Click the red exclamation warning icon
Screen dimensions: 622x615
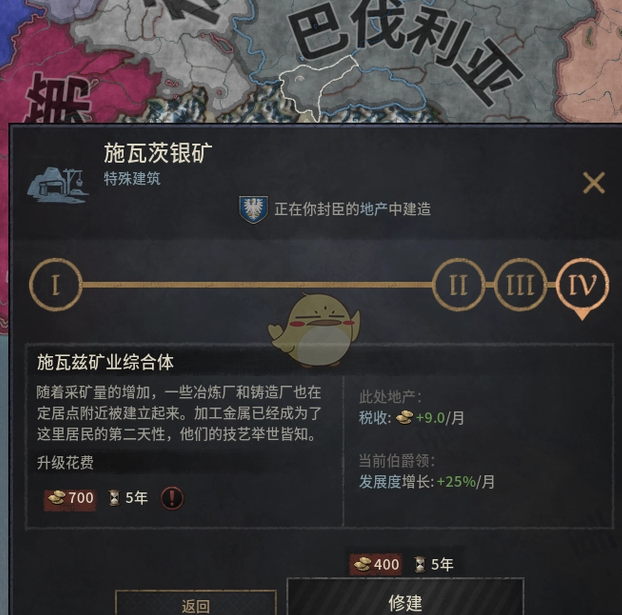pyautogui.click(x=172, y=498)
